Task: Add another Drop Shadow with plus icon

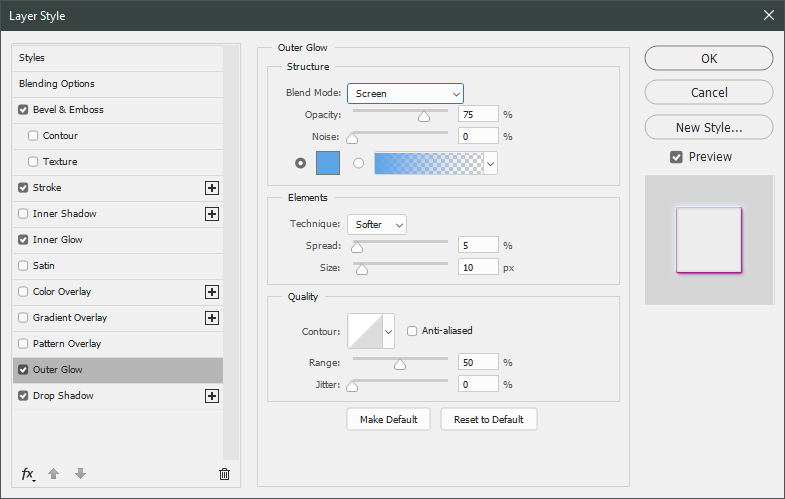Action: pos(211,396)
